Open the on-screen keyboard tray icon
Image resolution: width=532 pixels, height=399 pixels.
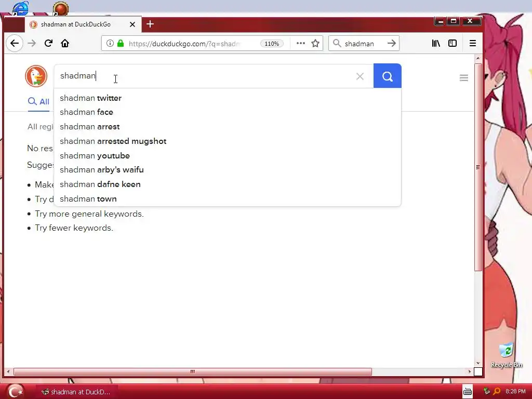tap(468, 392)
